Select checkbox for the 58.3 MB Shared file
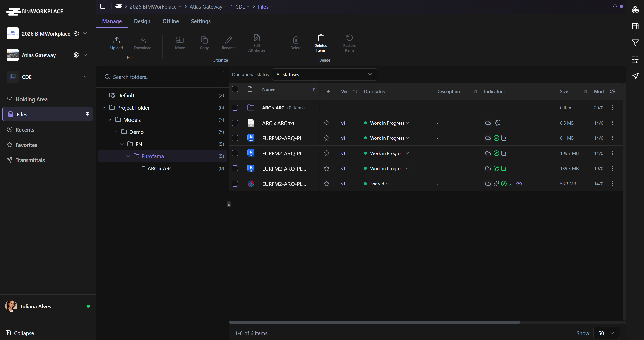 235,184
